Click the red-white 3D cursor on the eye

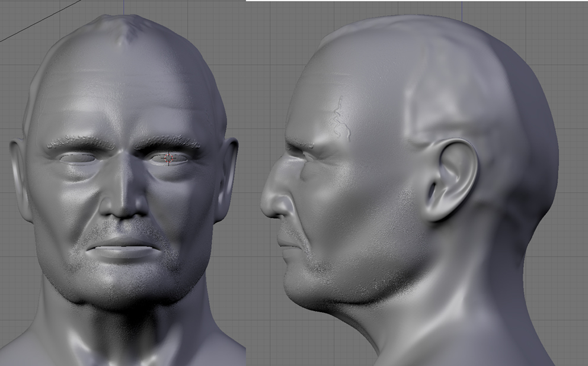168,159
